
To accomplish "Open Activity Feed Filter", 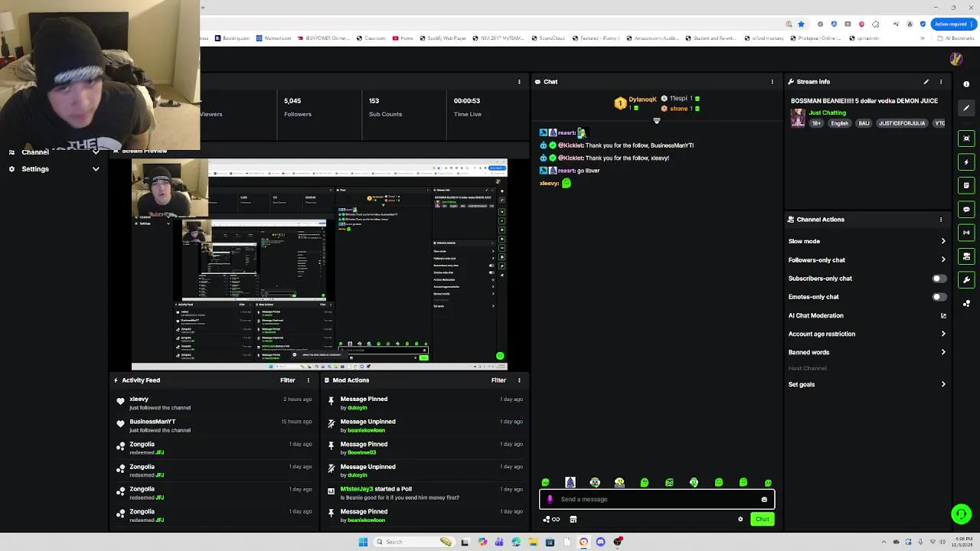I will [287, 380].
